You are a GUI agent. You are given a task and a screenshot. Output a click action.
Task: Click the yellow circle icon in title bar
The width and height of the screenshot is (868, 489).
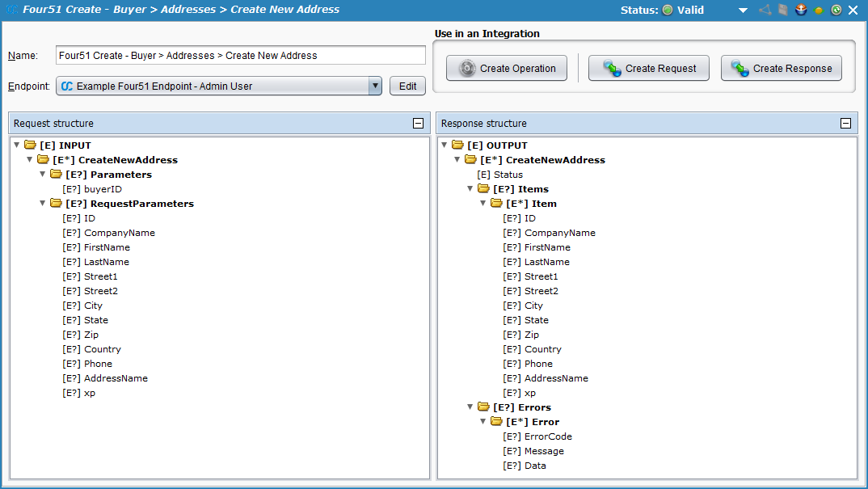coord(819,11)
